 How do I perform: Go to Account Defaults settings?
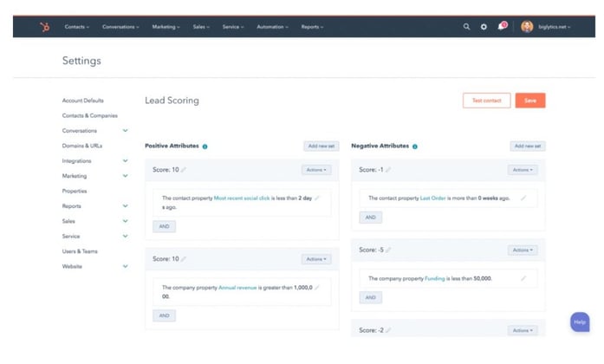[83, 101]
